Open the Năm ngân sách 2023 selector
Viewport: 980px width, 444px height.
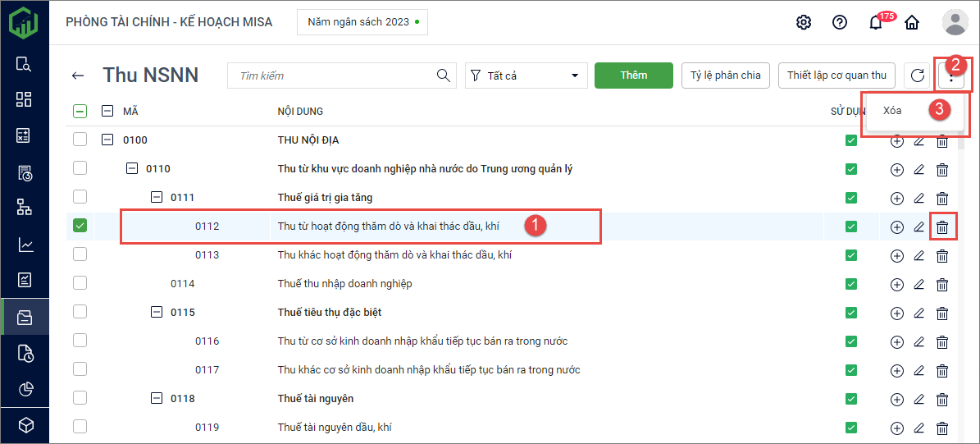coord(362,22)
